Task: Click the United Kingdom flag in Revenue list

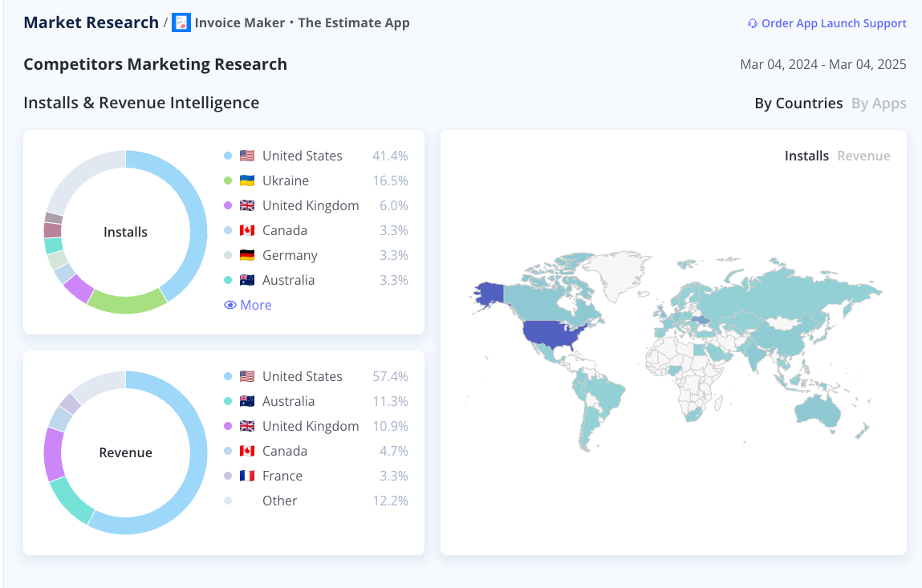Action: (x=247, y=426)
